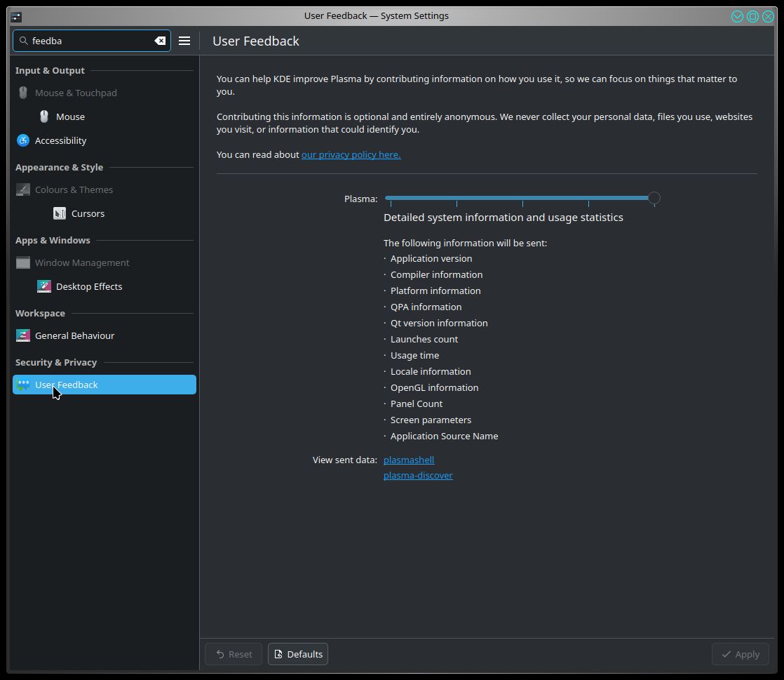Click the 'Security & Privacy' section header

[x=56, y=362]
